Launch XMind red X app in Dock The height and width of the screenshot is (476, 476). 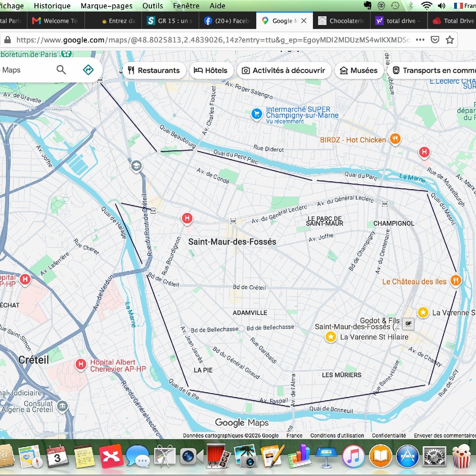[111, 456]
